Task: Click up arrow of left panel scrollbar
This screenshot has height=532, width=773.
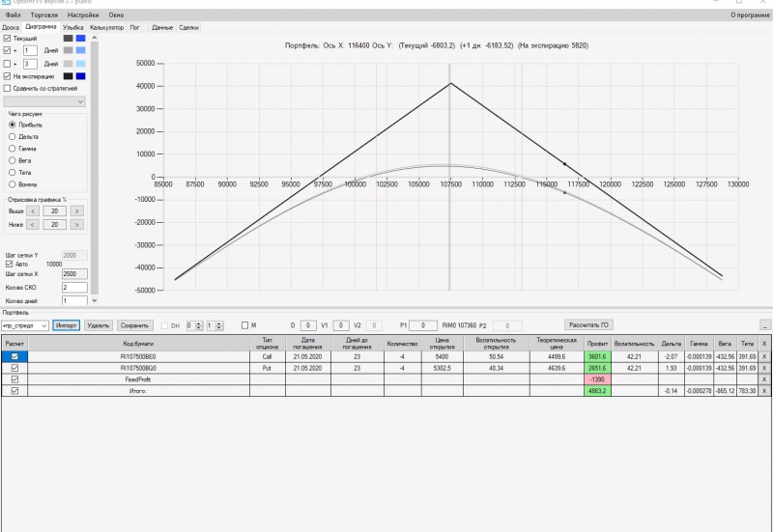Action: coord(94,38)
